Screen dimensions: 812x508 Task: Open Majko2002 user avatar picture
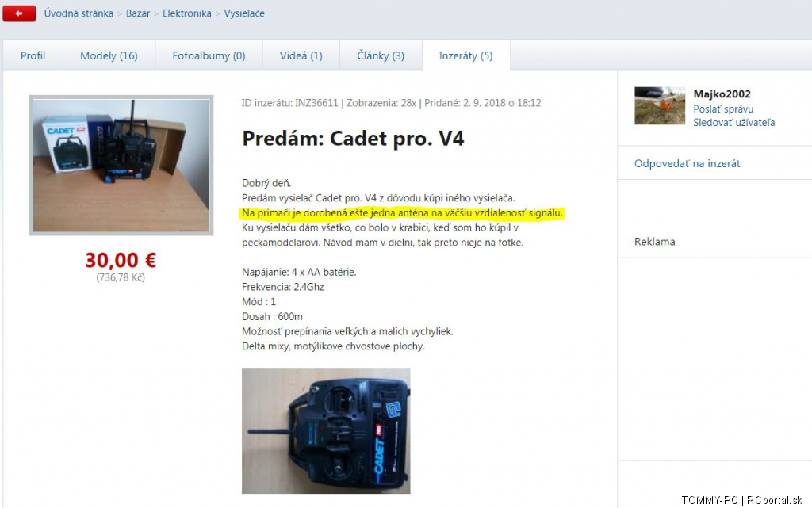(x=660, y=105)
